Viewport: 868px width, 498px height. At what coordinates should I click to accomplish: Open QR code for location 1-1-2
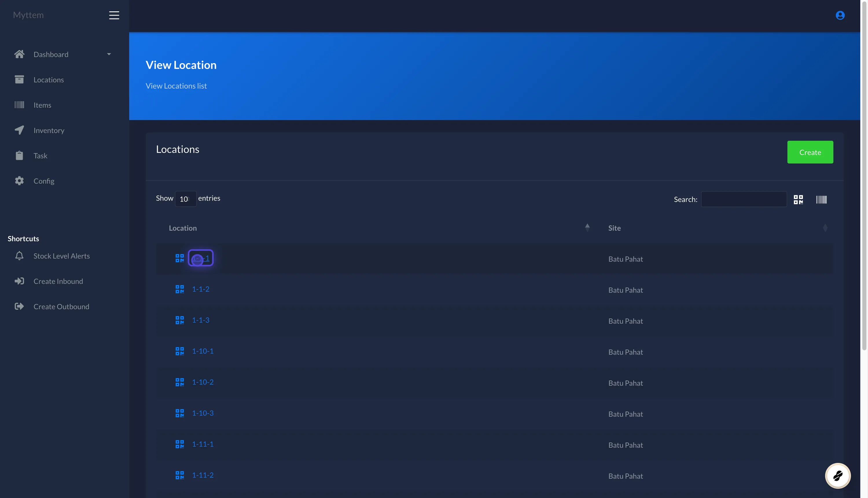(180, 289)
